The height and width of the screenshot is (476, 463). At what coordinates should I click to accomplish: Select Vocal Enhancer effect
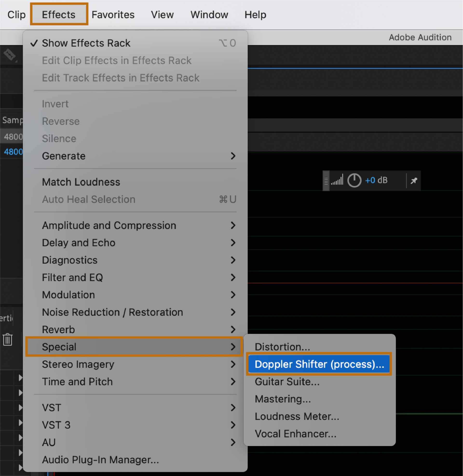coord(295,434)
